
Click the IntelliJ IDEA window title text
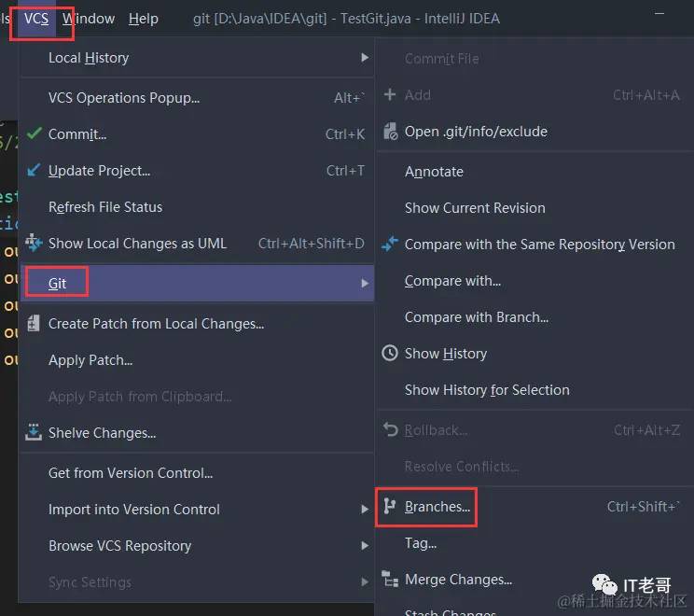[x=346, y=19]
